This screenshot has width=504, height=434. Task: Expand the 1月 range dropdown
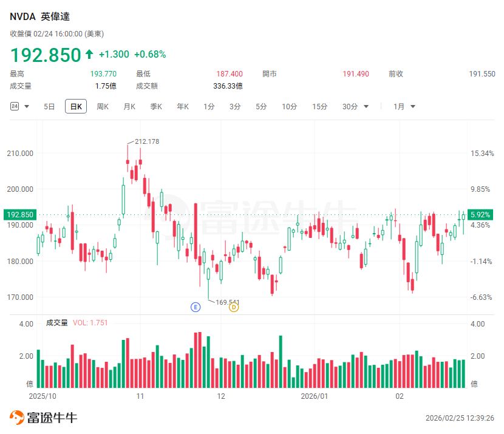tap(413, 107)
